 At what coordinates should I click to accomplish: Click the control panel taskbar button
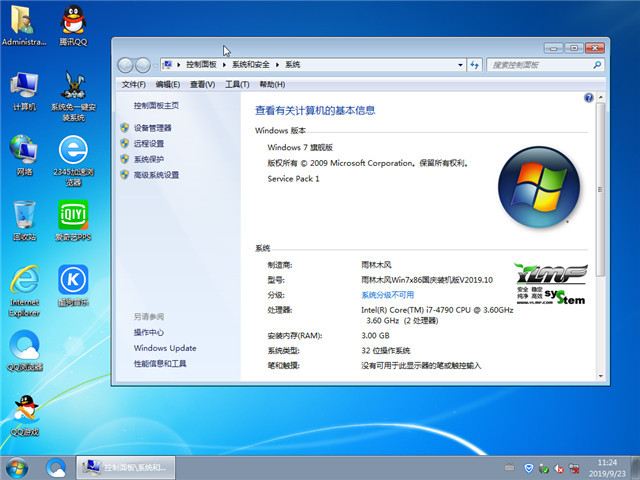(x=126, y=467)
